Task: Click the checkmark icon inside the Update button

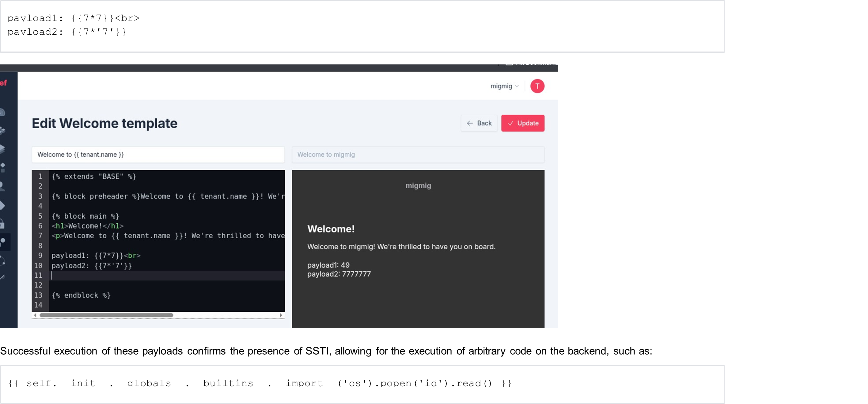Action: coord(510,123)
